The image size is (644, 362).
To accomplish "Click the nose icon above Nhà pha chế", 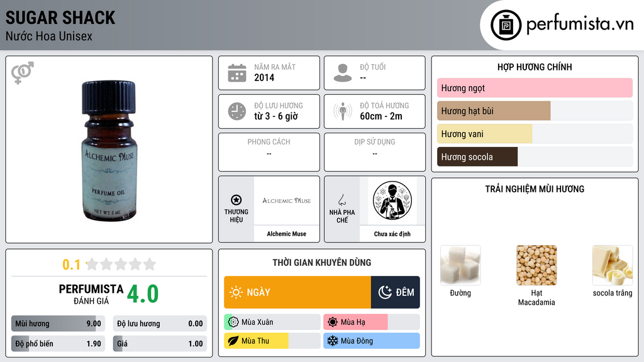I will coord(341,200).
